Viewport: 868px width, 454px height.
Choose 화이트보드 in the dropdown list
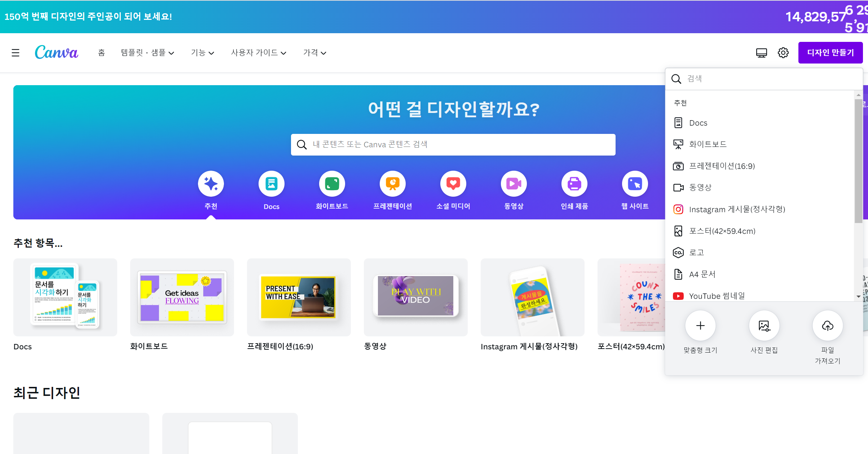coord(760,144)
